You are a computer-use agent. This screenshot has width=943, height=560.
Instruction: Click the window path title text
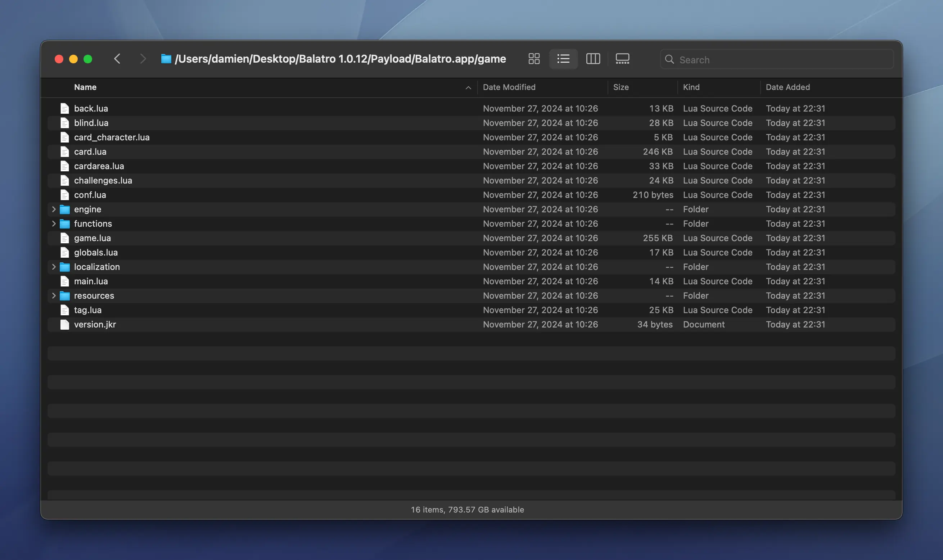[x=340, y=59]
